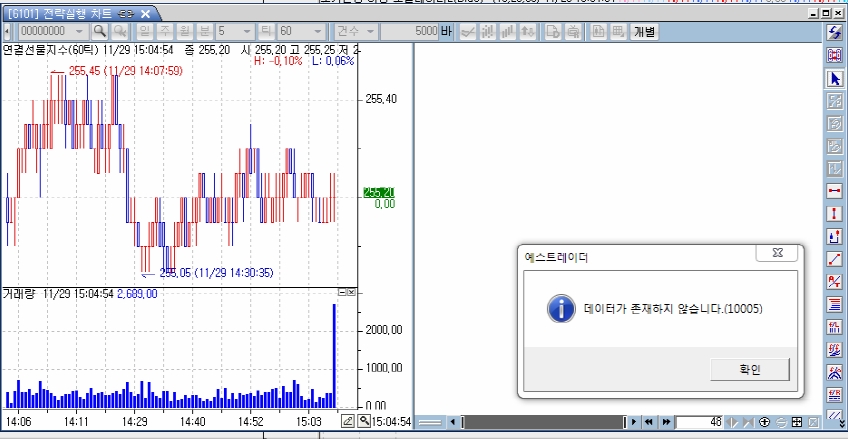Screen dimensions: 848x439
Task: Click the 확인 button in the dialog
Action: coord(750,369)
